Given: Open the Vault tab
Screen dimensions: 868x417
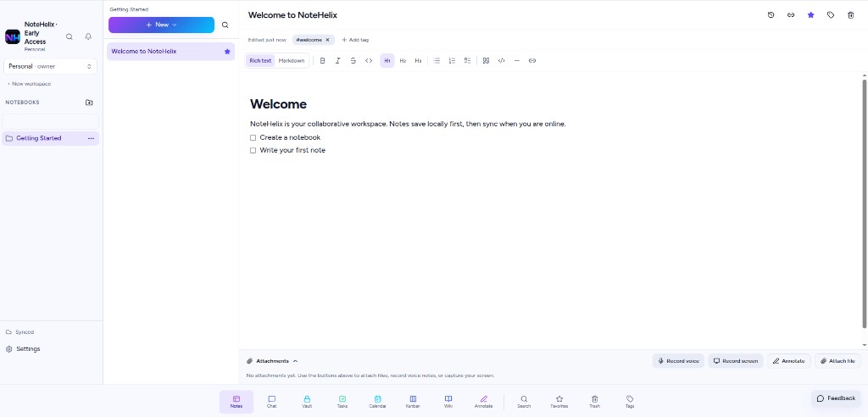Looking at the screenshot, I should (x=307, y=402).
